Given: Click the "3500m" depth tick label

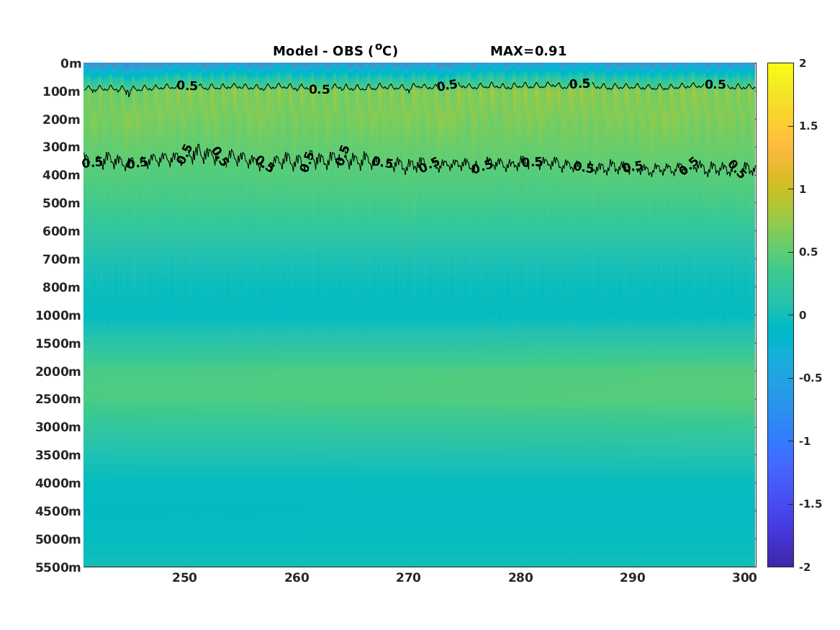Looking at the screenshot, I should (x=58, y=455).
